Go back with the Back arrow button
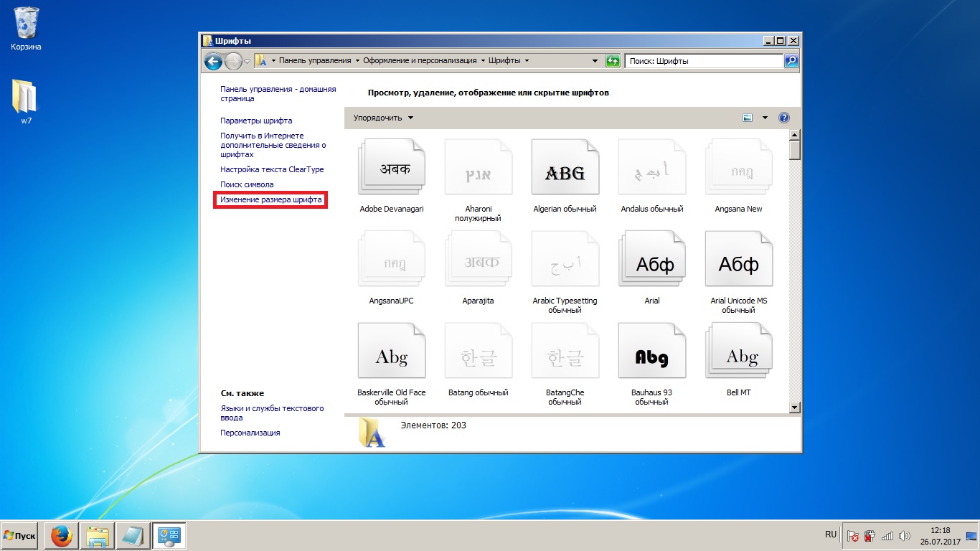The image size is (980, 551). [x=213, y=61]
